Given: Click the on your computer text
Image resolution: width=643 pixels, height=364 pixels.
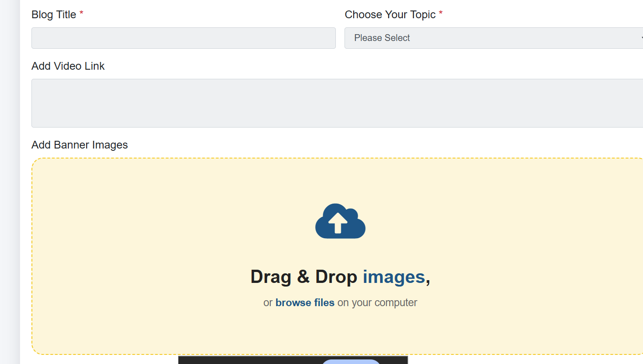Looking at the screenshot, I should (x=377, y=302).
